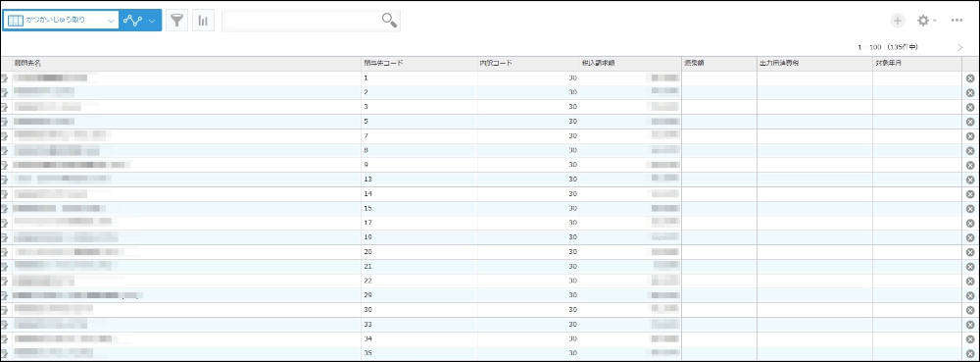Delete the record with code 5

970,122
